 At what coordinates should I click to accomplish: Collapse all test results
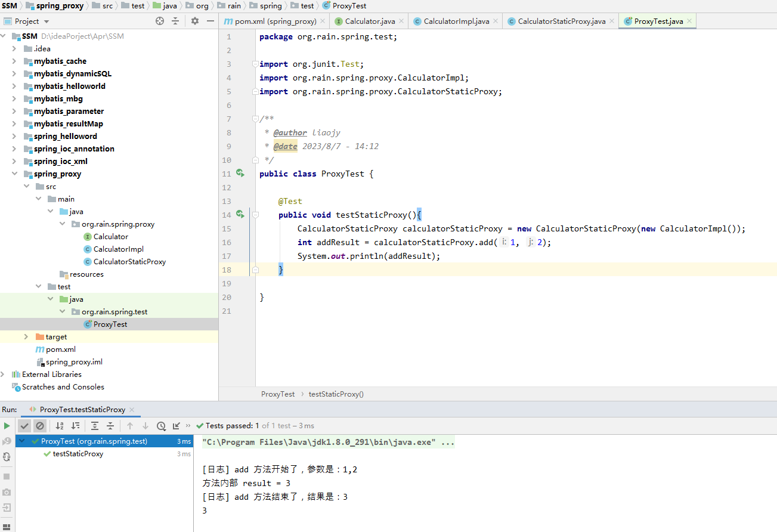tap(110, 426)
